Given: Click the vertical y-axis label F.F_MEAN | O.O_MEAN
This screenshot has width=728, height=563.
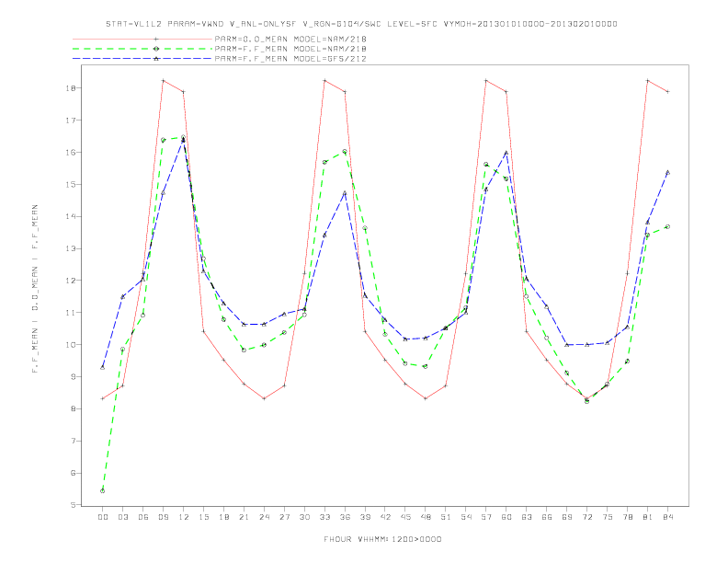Looking at the screenshot, I should 35,289.
